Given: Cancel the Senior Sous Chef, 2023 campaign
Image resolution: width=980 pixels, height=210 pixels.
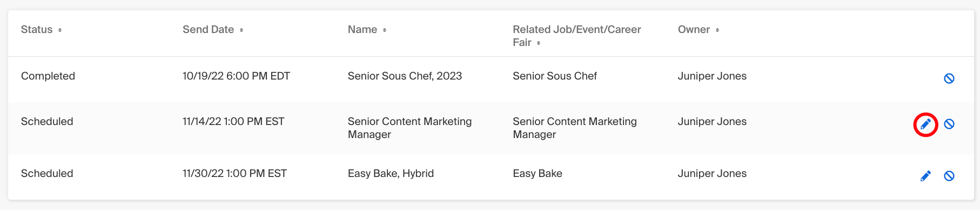Looking at the screenshot, I should 949,78.
